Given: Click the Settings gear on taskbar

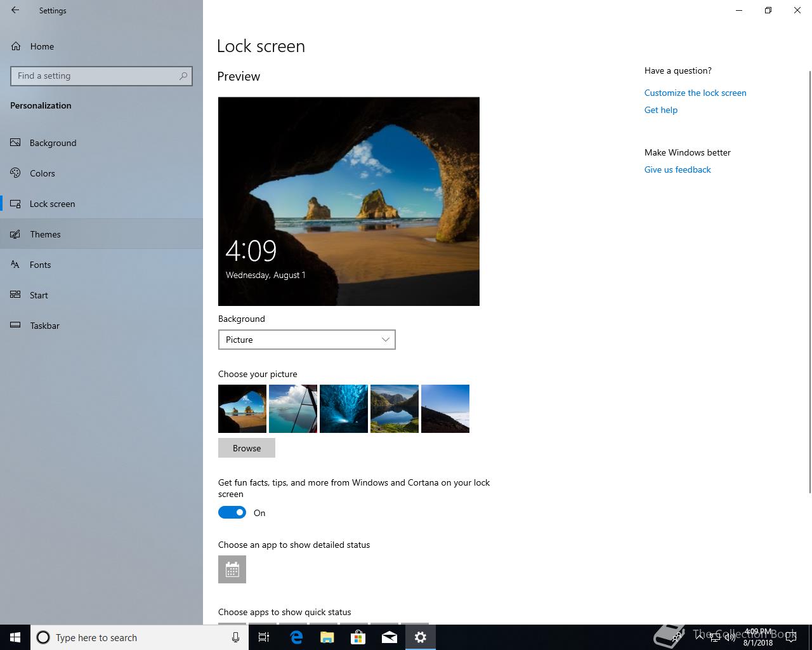Looking at the screenshot, I should coord(420,637).
